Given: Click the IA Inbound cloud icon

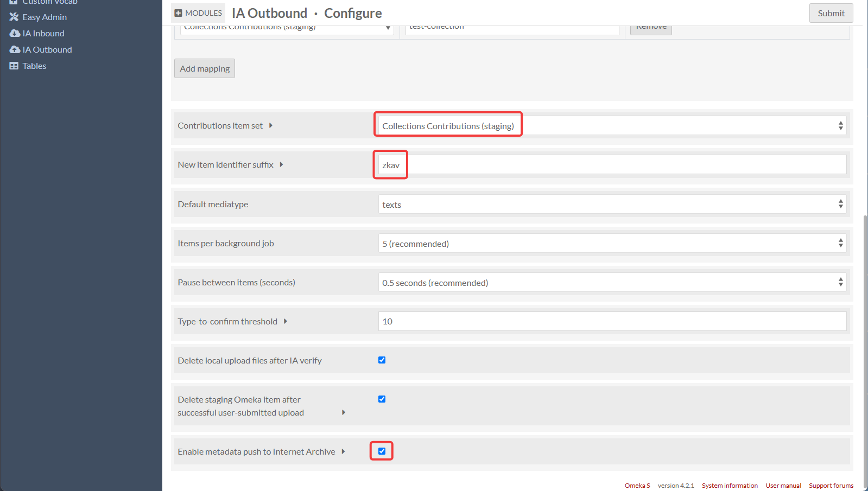Looking at the screenshot, I should 15,33.
